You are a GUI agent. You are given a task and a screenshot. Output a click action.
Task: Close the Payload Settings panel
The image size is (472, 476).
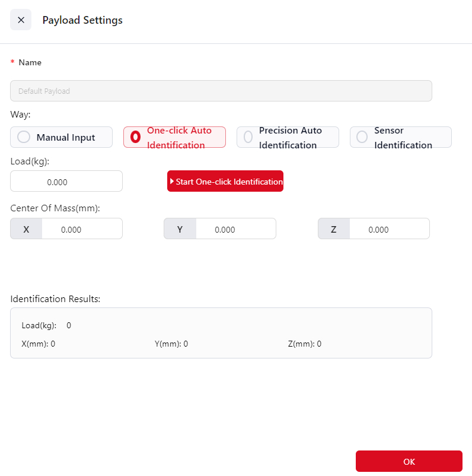point(21,20)
